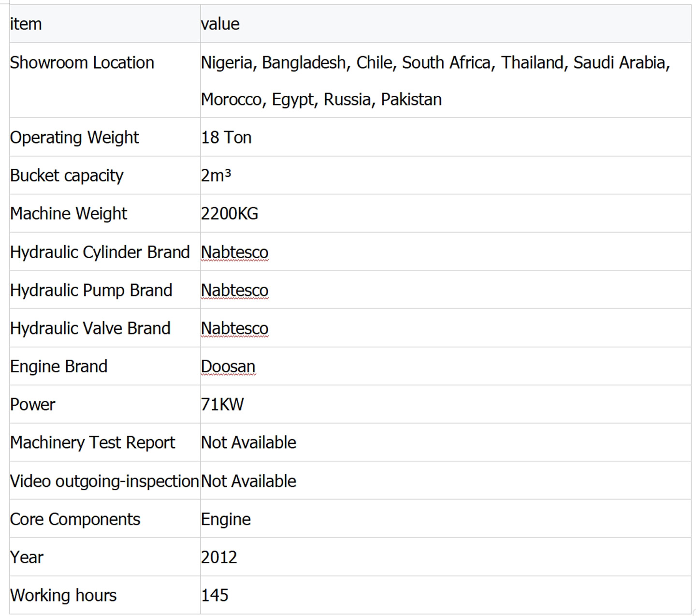Click 'Not Available' in Video outgoing-inspection row
The height and width of the screenshot is (616, 696).
coord(248,482)
